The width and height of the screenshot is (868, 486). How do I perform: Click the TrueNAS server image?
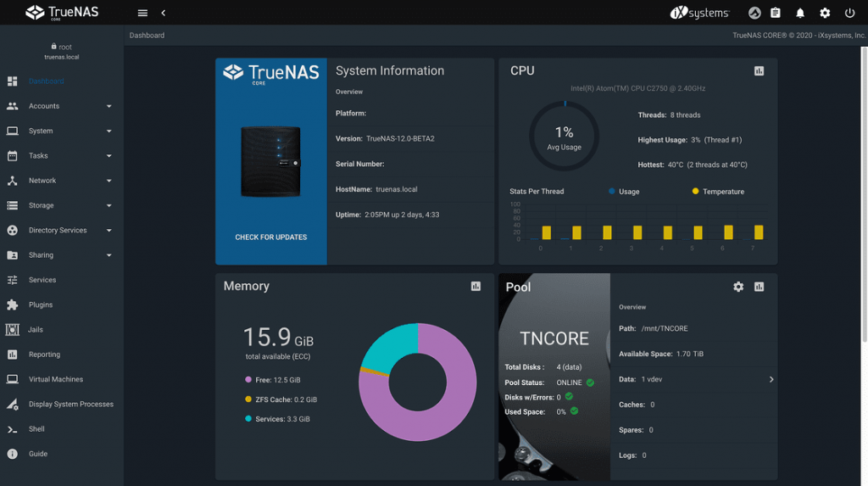pos(270,161)
